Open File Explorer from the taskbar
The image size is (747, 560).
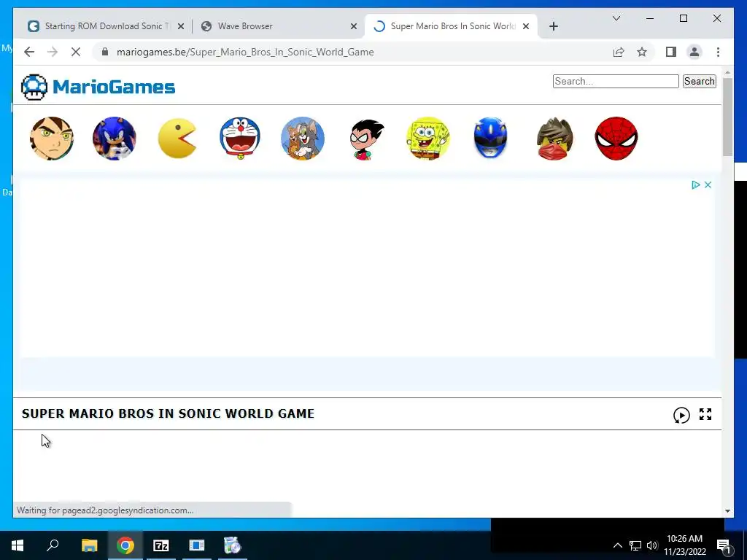[89, 545]
